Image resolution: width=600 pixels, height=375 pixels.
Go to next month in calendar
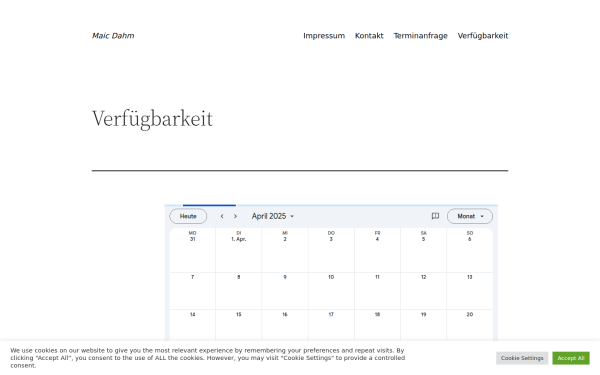coord(235,216)
